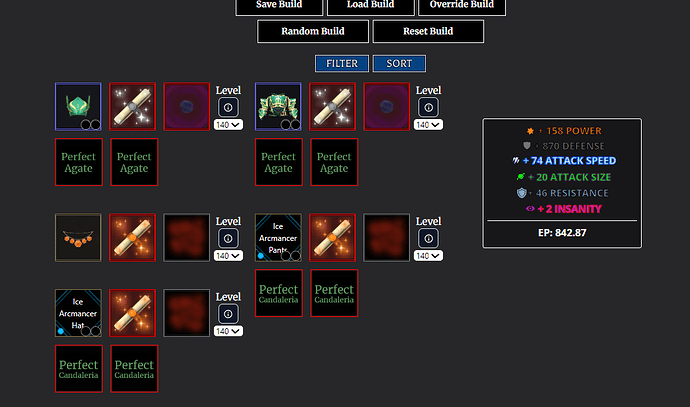Click the Ice Arcmancer Hat slot
The width and height of the screenshot is (690, 407).
point(78,313)
